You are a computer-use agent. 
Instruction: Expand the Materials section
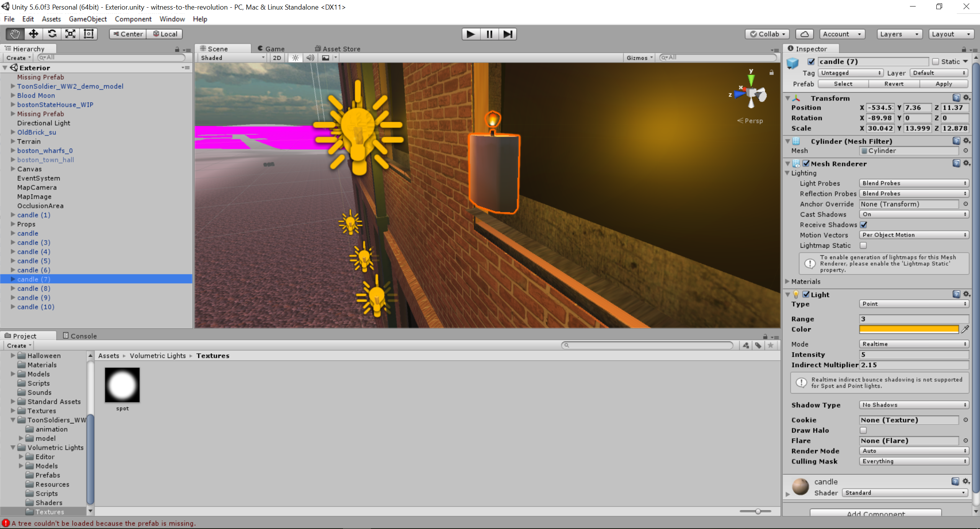point(788,281)
